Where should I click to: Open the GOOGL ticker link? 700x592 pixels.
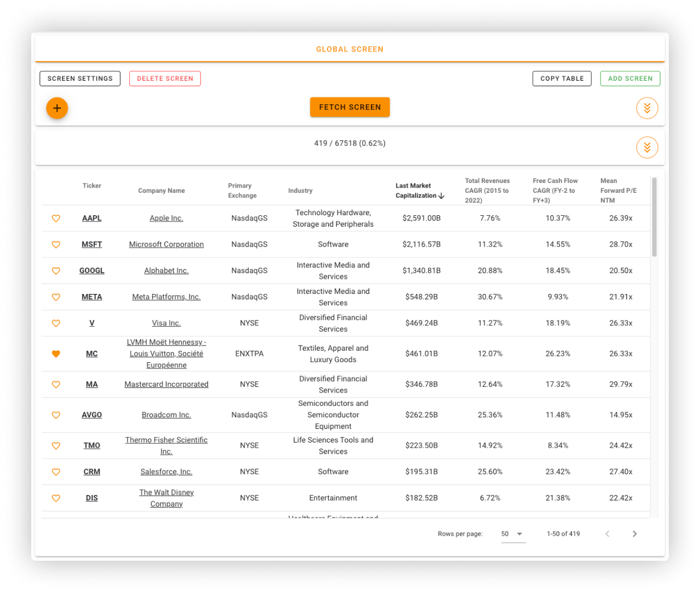point(92,270)
